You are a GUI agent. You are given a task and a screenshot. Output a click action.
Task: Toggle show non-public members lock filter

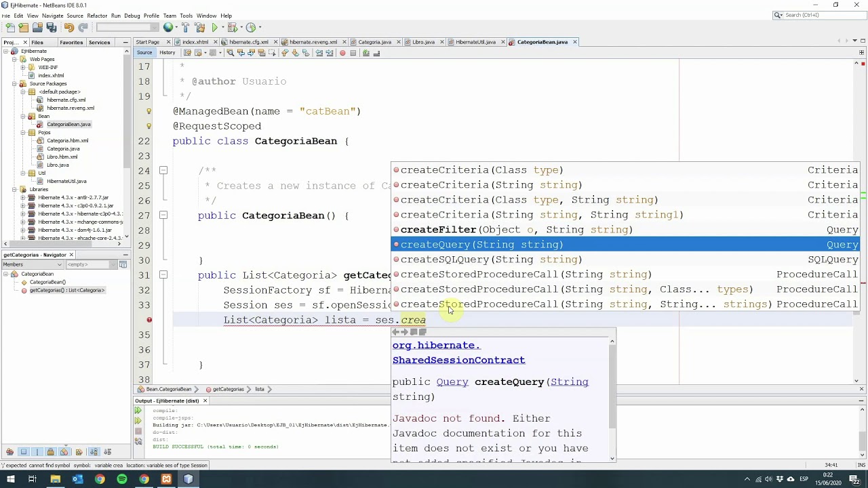tap(51, 452)
